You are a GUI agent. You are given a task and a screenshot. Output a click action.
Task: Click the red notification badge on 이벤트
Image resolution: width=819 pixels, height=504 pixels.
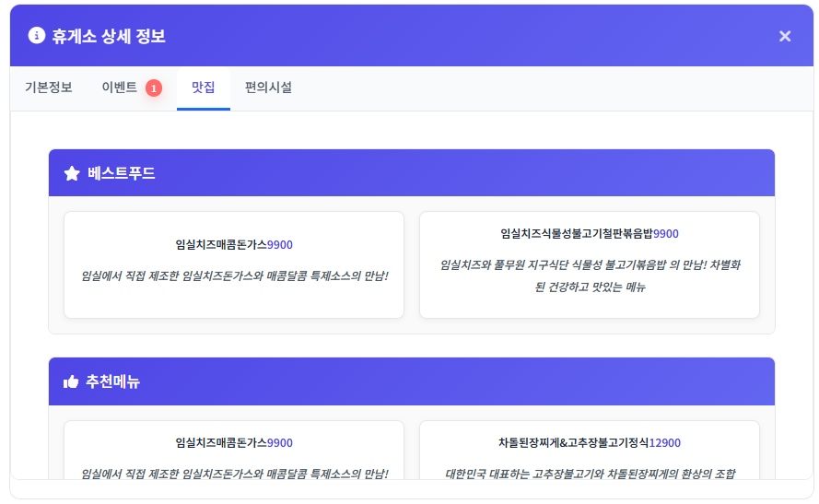click(x=154, y=88)
